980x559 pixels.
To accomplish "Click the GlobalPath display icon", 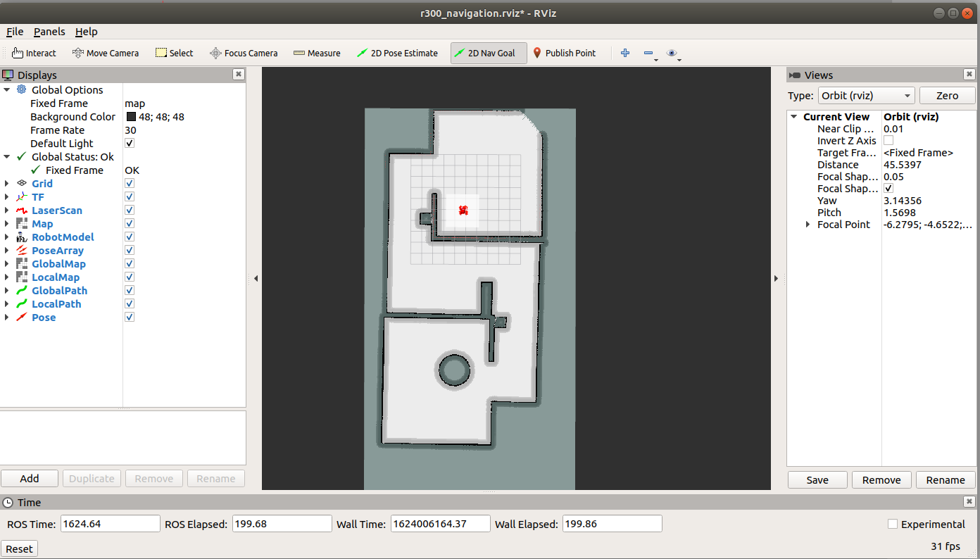I will (21, 291).
